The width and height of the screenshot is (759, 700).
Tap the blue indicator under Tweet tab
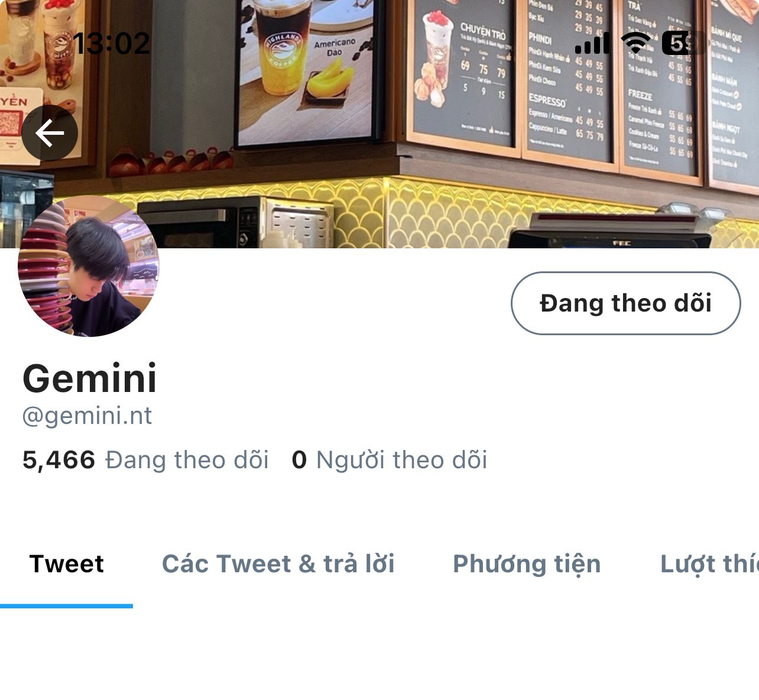[66, 605]
